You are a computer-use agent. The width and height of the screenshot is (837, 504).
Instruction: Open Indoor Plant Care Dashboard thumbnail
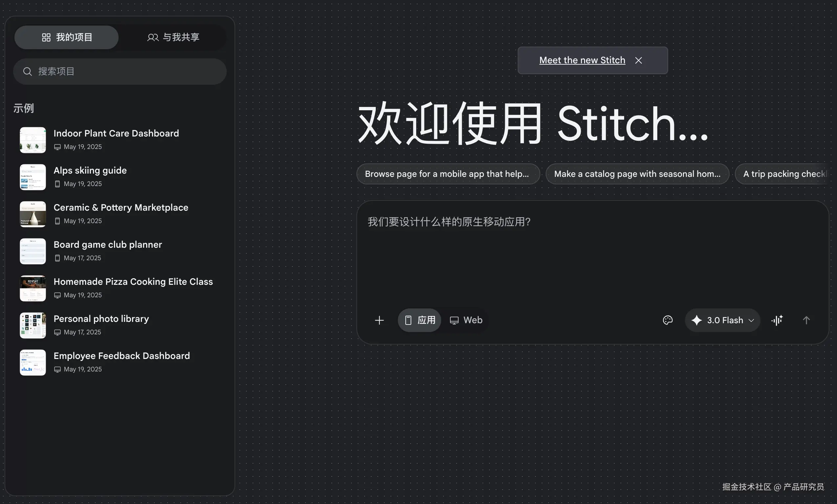33,140
